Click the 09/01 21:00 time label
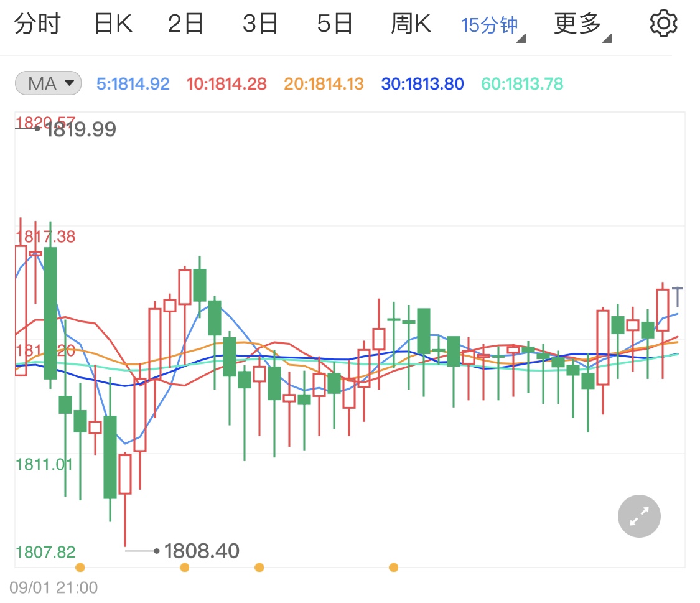This screenshot has width=700, height=603. pyautogui.click(x=54, y=587)
